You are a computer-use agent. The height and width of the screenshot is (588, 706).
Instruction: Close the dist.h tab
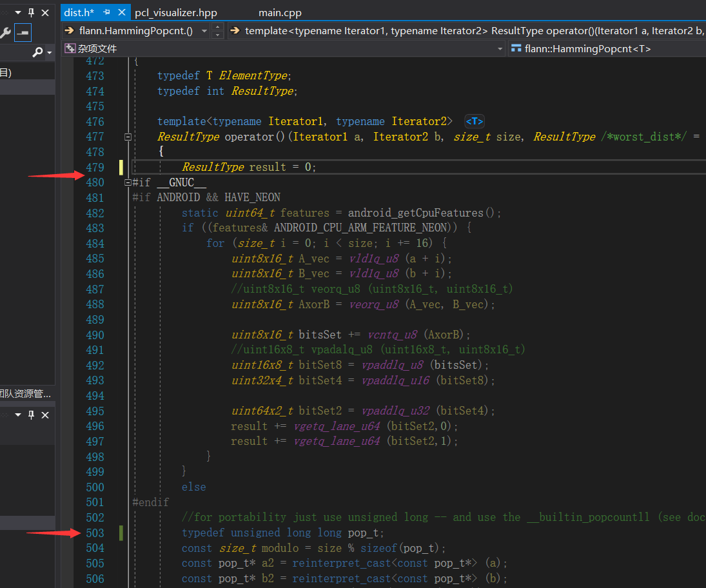[x=121, y=12]
